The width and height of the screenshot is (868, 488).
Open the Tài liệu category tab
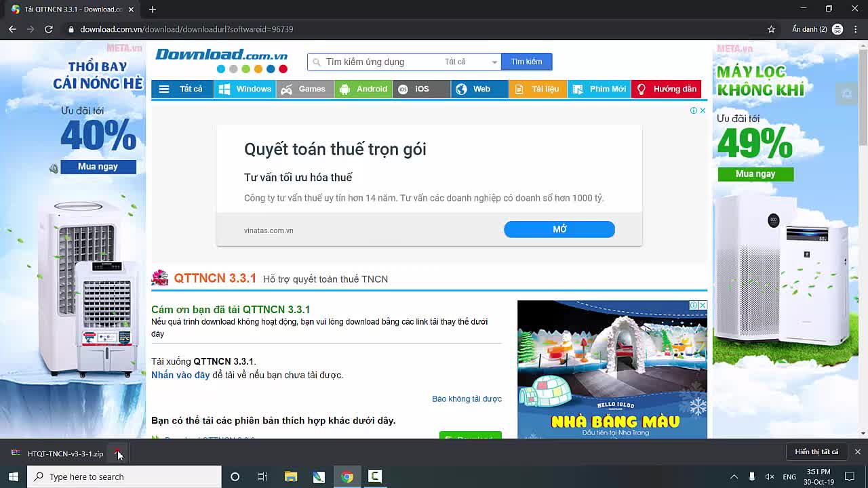(x=538, y=89)
